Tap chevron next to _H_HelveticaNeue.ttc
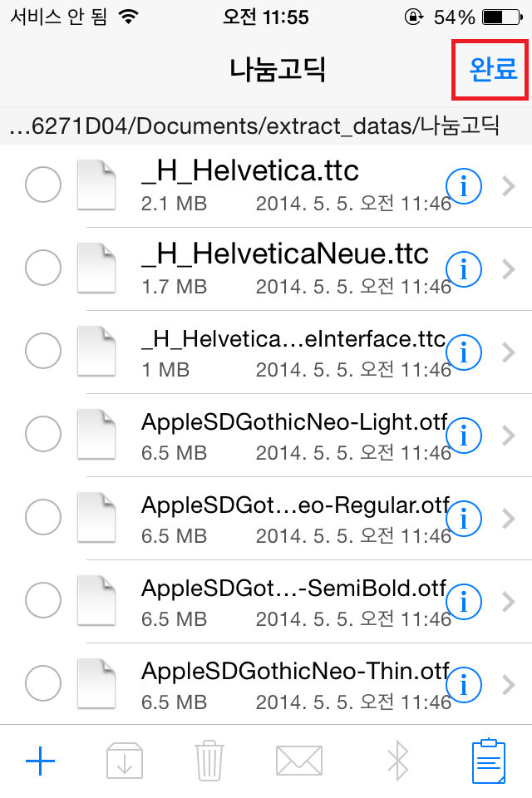 (510, 269)
